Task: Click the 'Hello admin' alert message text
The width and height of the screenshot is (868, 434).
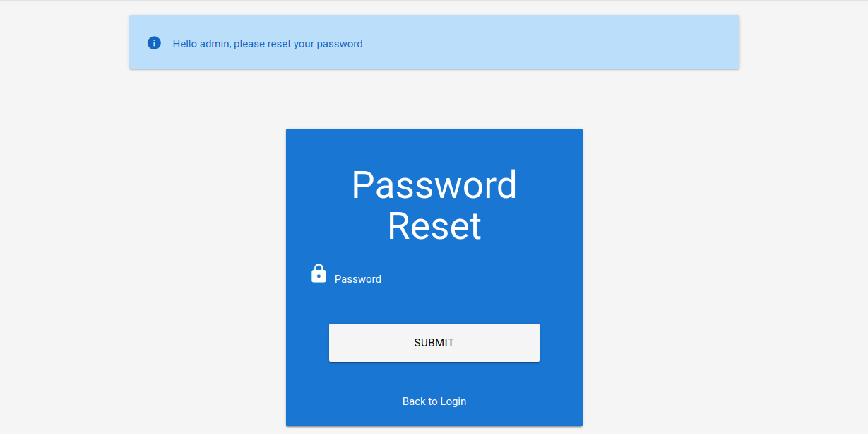Action: pos(268,44)
